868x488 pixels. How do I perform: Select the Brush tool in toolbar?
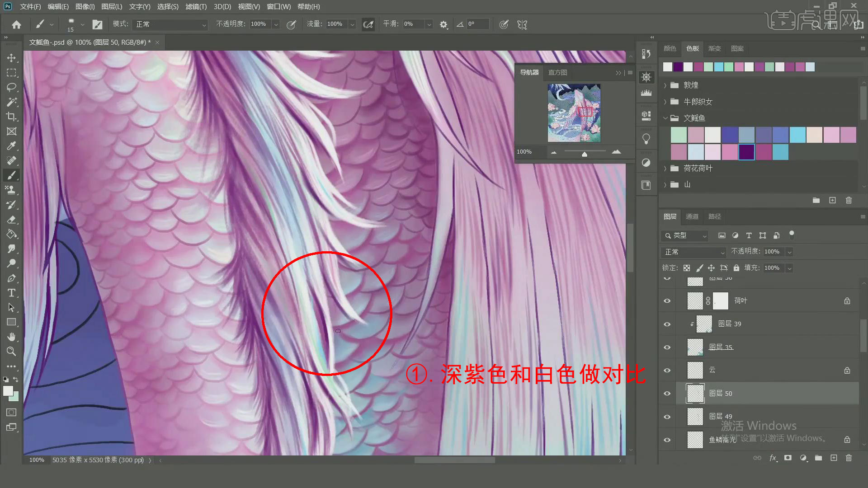coord(11,175)
